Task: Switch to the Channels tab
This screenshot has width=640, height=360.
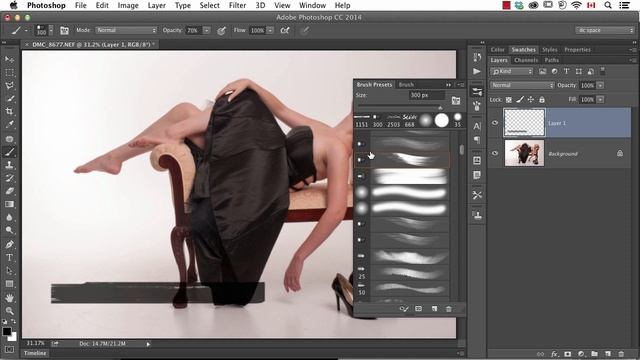Action: pyautogui.click(x=526, y=60)
